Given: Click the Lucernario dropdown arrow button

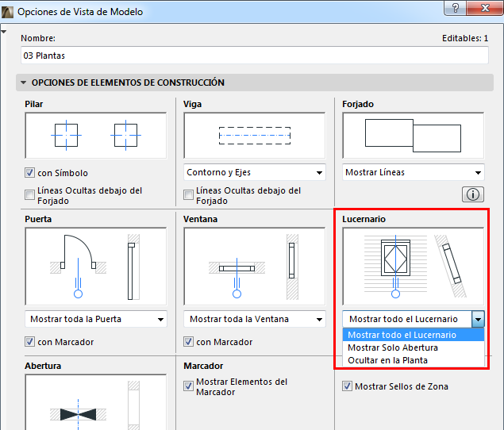Looking at the screenshot, I should tap(478, 319).
